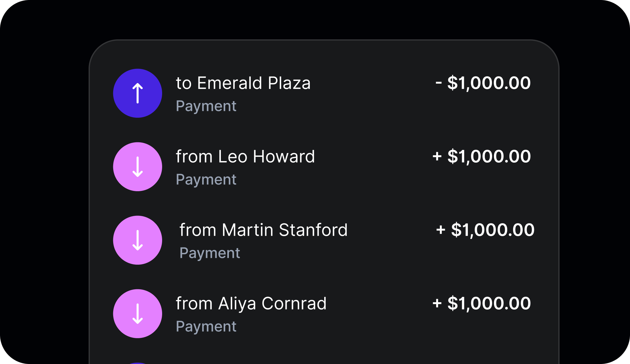
Task: Select the "from Martin Stanford" transaction title
Action: (263, 230)
